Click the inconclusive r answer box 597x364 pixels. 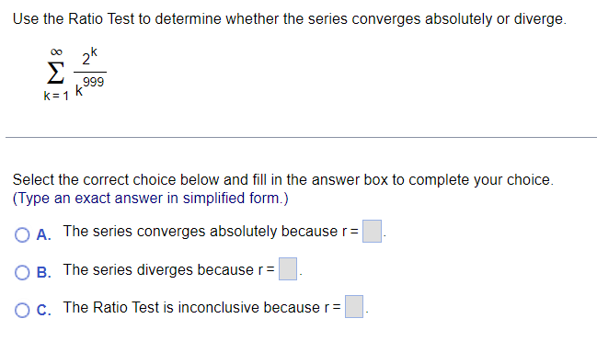pyautogui.click(x=354, y=307)
